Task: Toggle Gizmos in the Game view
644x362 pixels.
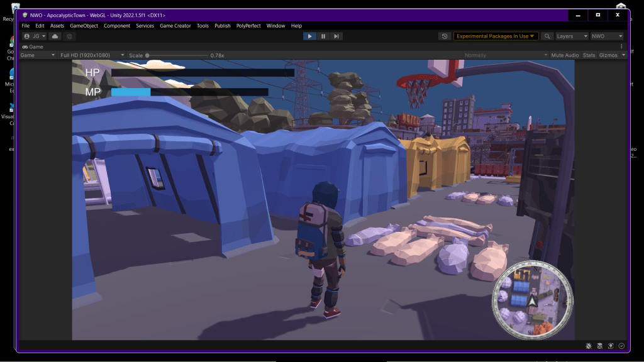Action: [608, 55]
